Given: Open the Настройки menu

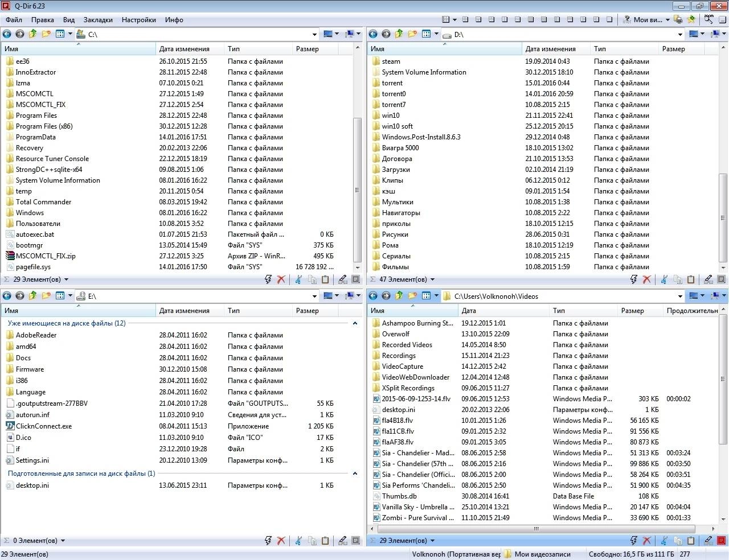Looking at the screenshot, I should (x=139, y=19).
